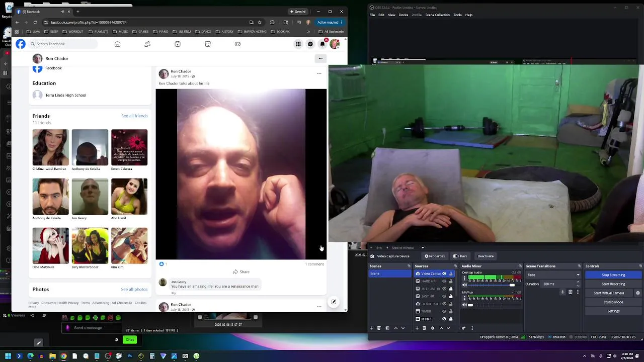The image size is (644, 362).
Task: Open Facebook Marketplace icon
Action: (208, 44)
